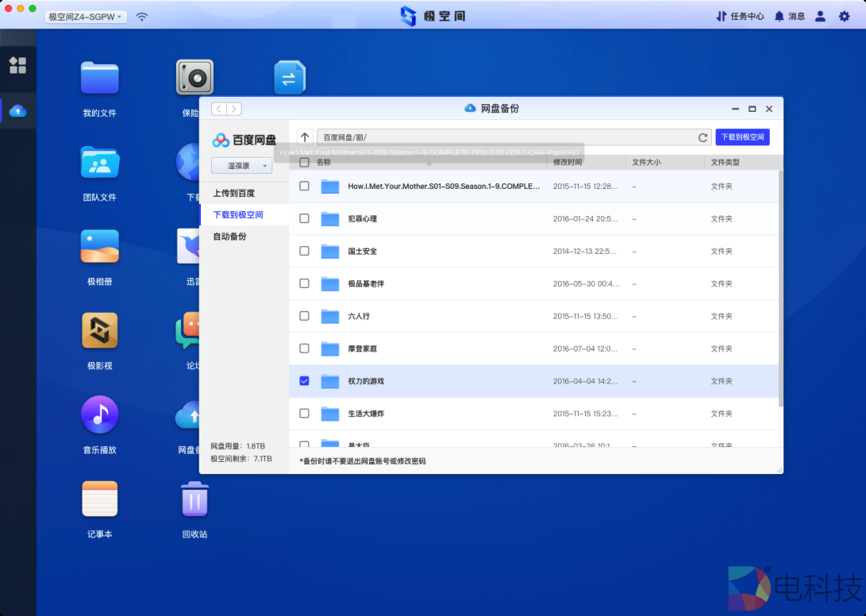Uncheck the 权力的游戏 folder
This screenshot has width=866, height=616.
(304, 380)
